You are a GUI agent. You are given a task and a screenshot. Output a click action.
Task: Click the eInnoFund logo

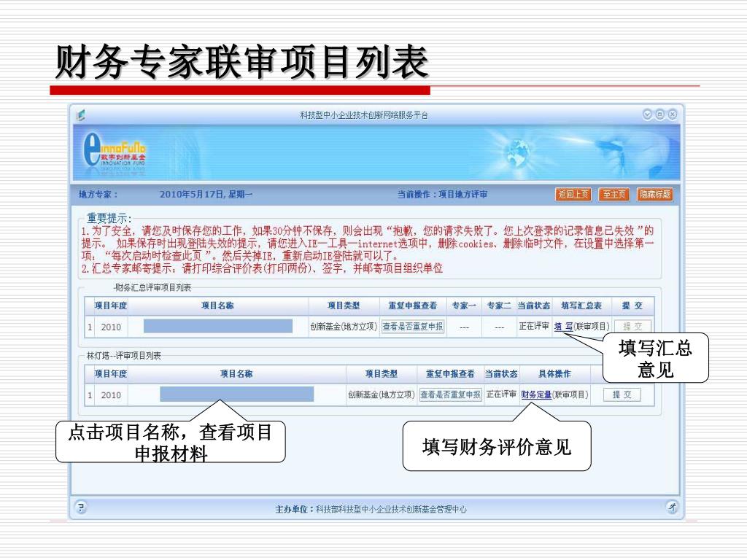[x=114, y=150]
